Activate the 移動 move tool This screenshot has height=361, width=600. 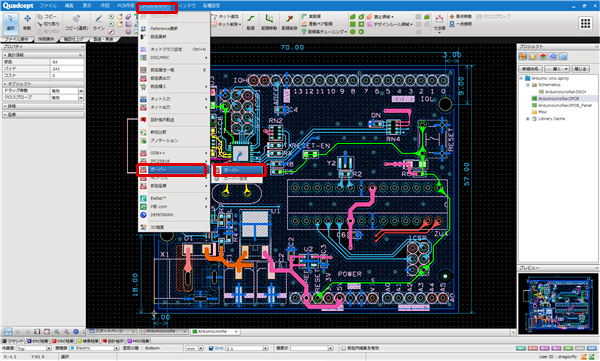(27, 23)
